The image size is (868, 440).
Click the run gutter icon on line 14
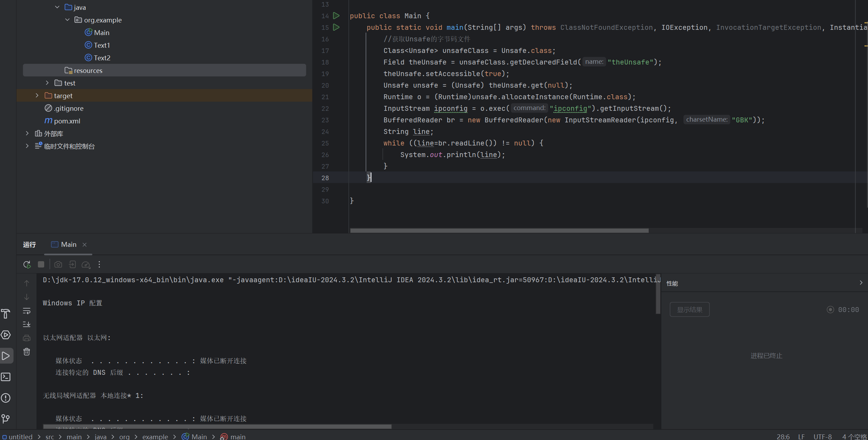[336, 16]
